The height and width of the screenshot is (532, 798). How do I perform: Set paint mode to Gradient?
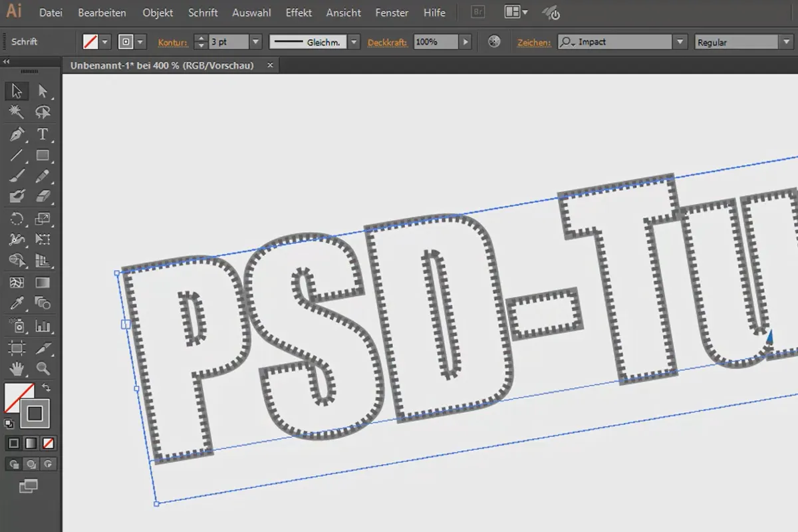(x=31, y=443)
